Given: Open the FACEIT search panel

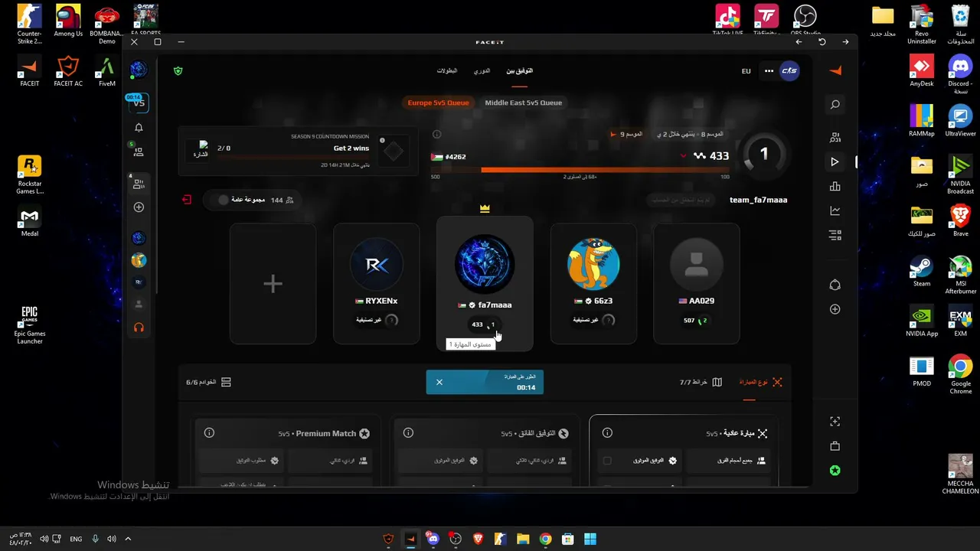Looking at the screenshot, I should tap(835, 105).
